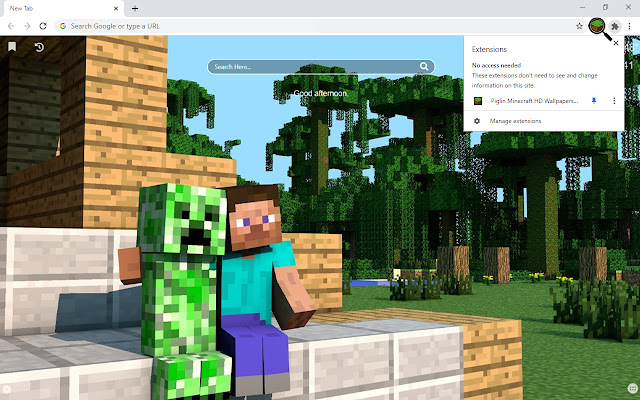Go back using the browser back arrow
The width and height of the screenshot is (640, 400).
pyautogui.click(x=11, y=26)
